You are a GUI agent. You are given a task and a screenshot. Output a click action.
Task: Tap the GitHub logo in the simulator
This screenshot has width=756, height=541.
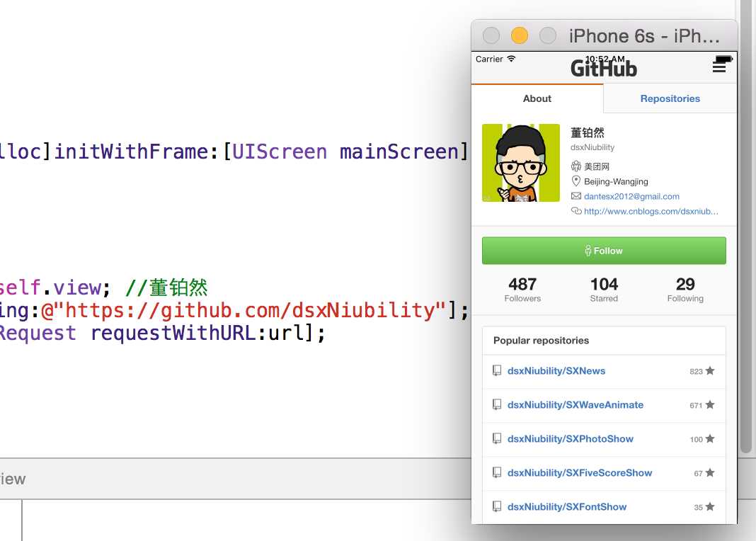click(x=604, y=69)
